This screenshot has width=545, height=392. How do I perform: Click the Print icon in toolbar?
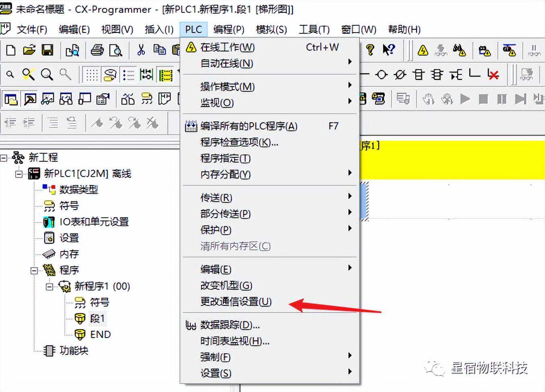[x=97, y=50]
